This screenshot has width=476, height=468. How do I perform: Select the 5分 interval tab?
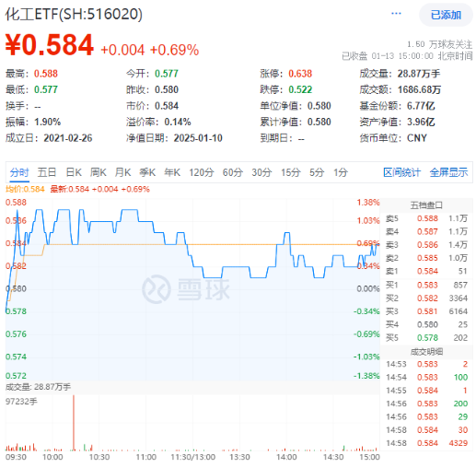tap(317, 172)
